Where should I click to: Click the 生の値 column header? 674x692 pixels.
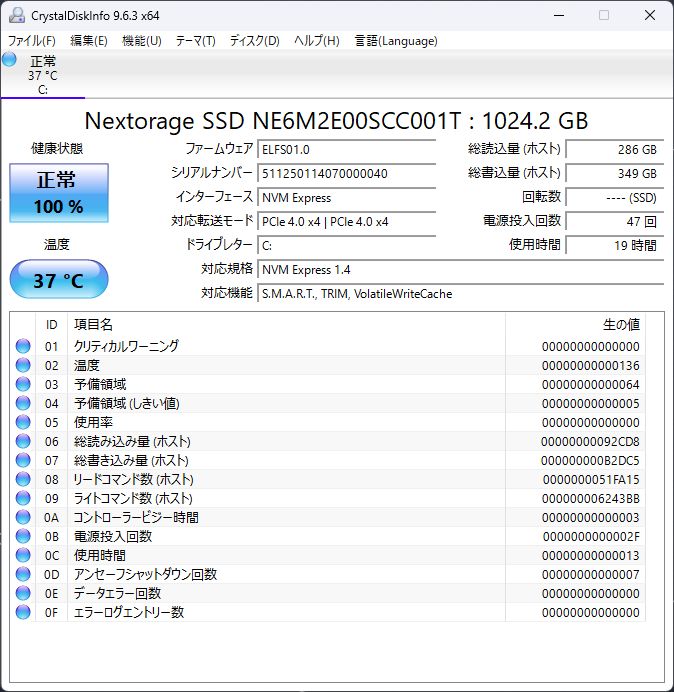pyautogui.click(x=620, y=325)
